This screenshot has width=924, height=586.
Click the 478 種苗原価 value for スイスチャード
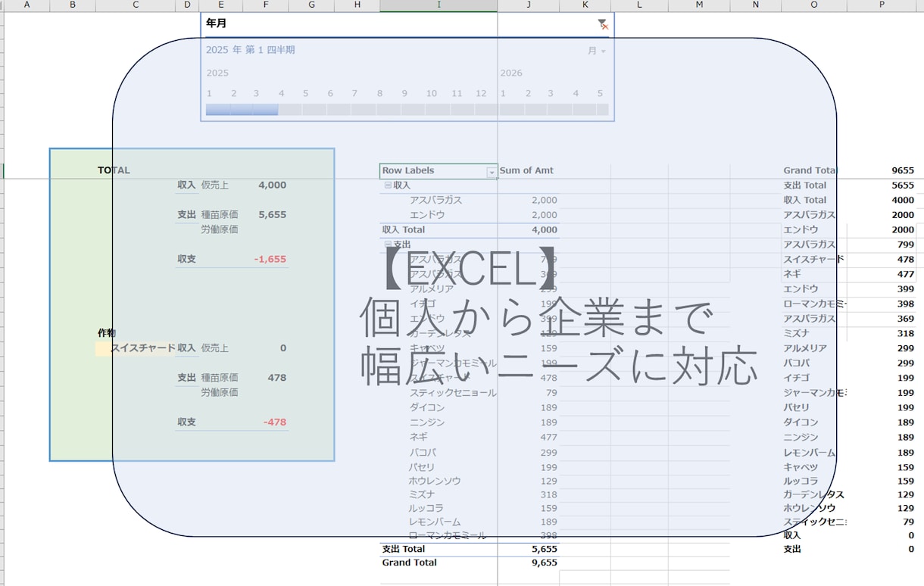pyautogui.click(x=277, y=377)
